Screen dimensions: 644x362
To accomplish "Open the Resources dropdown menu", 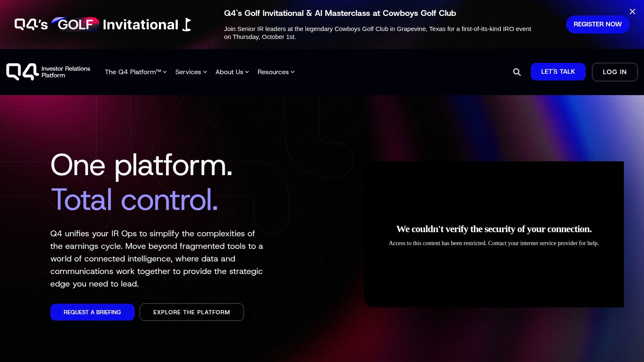I will click(x=276, y=72).
